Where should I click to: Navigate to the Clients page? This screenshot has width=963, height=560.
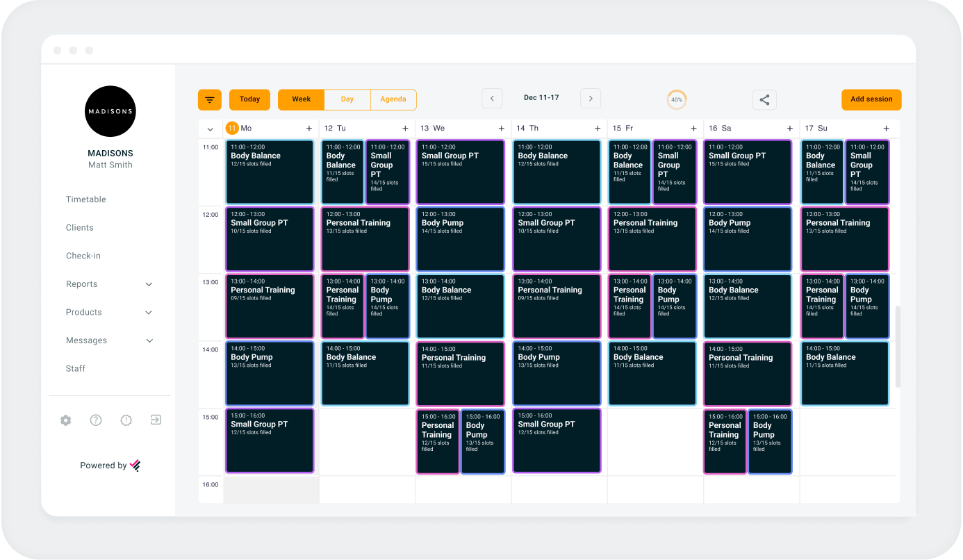pyautogui.click(x=79, y=227)
